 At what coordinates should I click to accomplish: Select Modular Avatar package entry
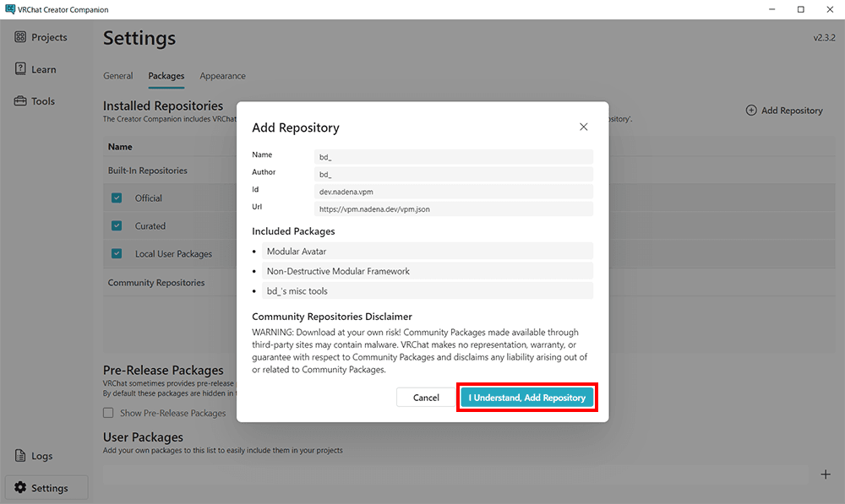[428, 251]
